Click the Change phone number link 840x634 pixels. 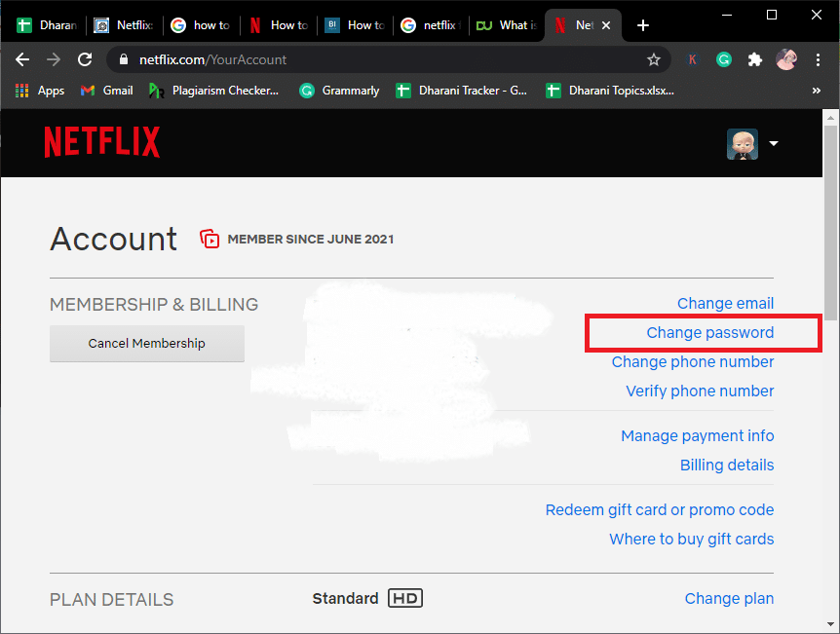[693, 362]
